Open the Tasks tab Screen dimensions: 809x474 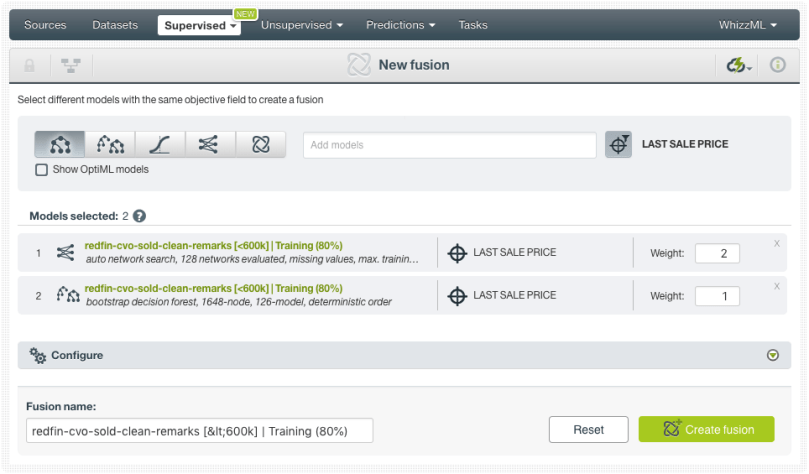click(473, 25)
